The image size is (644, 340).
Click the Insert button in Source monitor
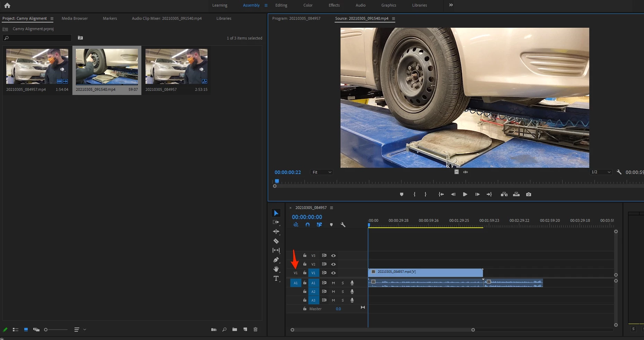click(504, 194)
